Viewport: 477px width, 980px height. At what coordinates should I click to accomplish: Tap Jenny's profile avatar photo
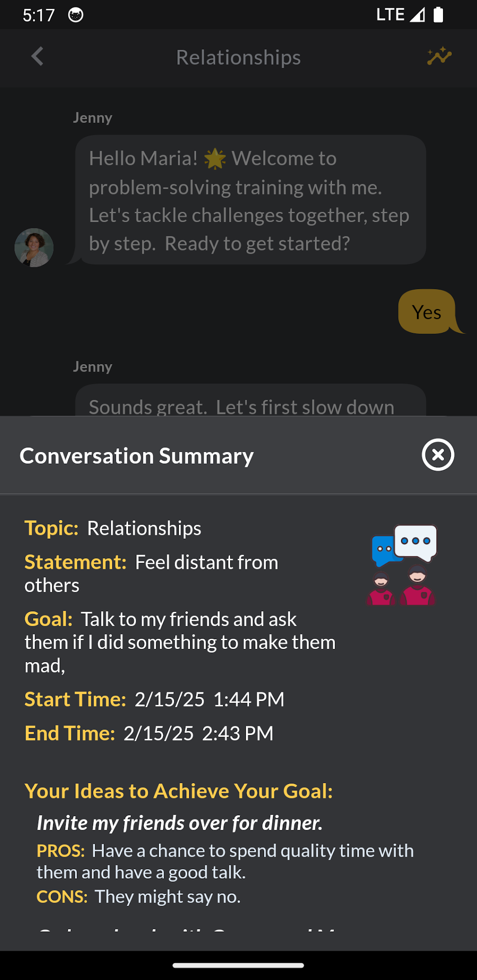[x=34, y=248]
